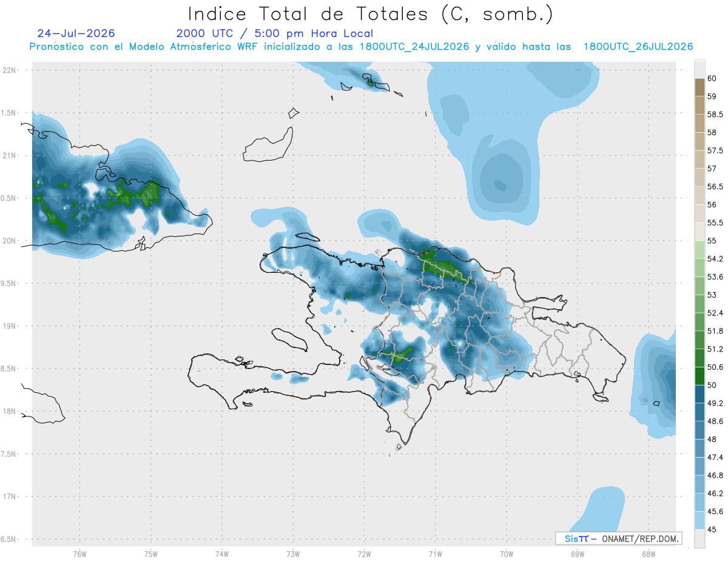
Task: Select the 70W longitude label
Action: click(507, 554)
